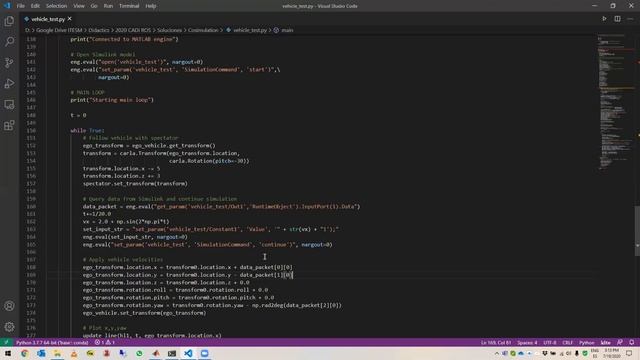Open the Remote Explorer view

point(9,104)
